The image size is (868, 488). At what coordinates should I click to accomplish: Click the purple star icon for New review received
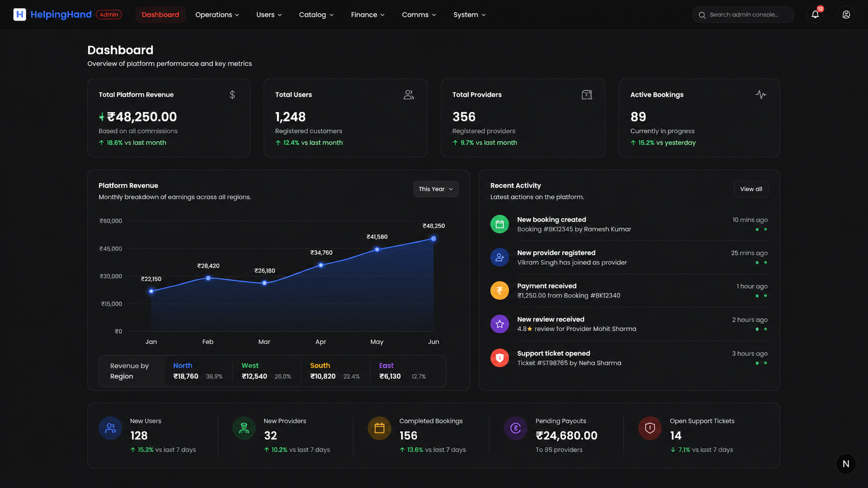(499, 324)
